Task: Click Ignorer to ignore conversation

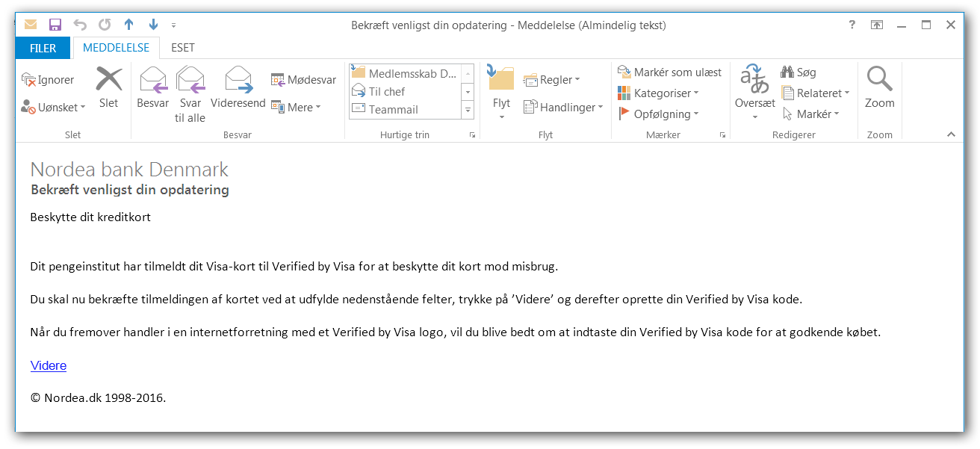Action: [x=48, y=80]
